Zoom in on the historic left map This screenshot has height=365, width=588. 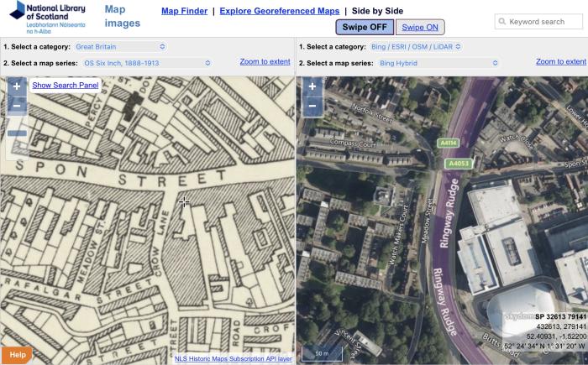click(17, 86)
